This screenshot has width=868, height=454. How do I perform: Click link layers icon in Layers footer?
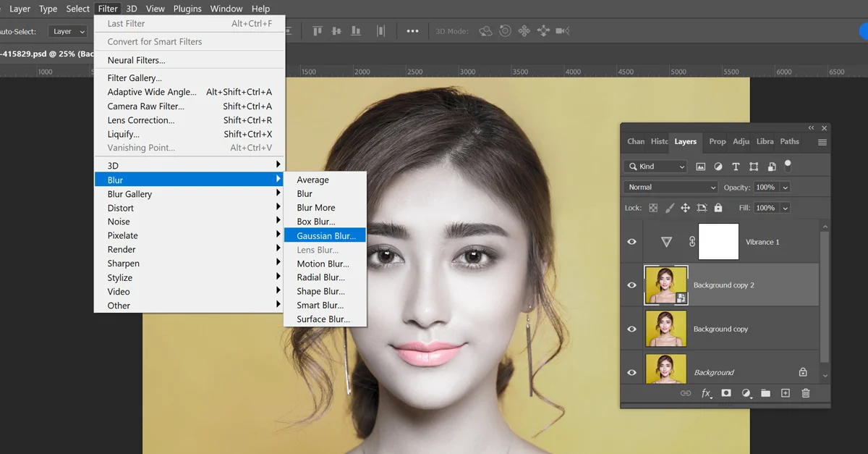[x=686, y=393]
